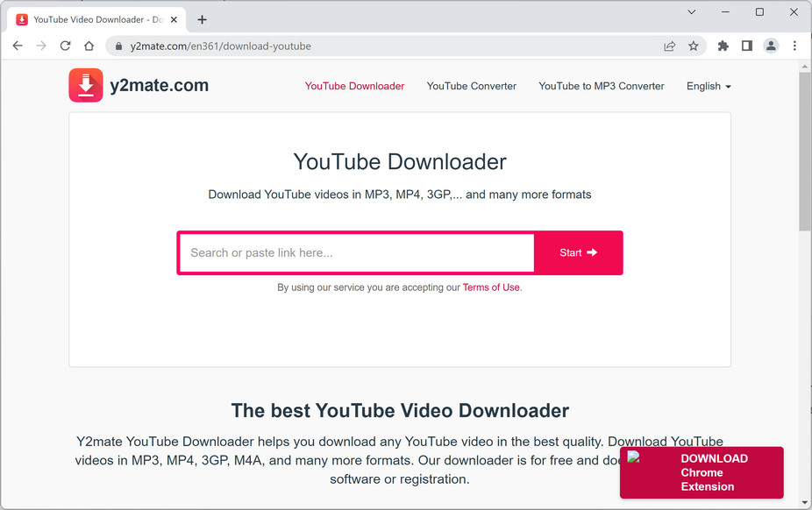Open YouTube to MP3 Converter nav link
Viewport: 812px width, 510px height.
click(602, 87)
